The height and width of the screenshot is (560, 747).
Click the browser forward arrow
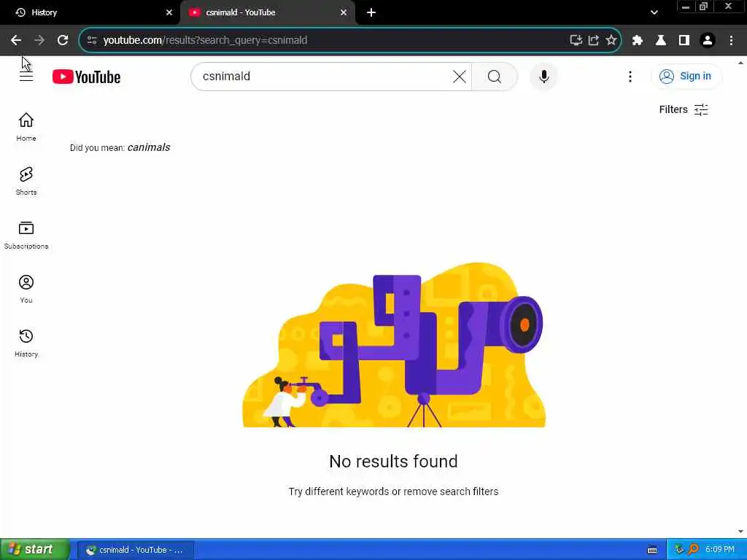(39, 41)
